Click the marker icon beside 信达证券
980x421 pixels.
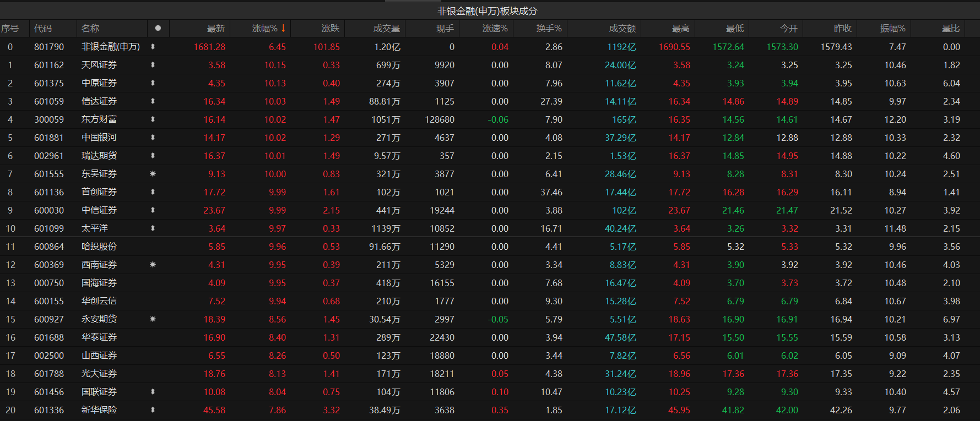coord(153,101)
